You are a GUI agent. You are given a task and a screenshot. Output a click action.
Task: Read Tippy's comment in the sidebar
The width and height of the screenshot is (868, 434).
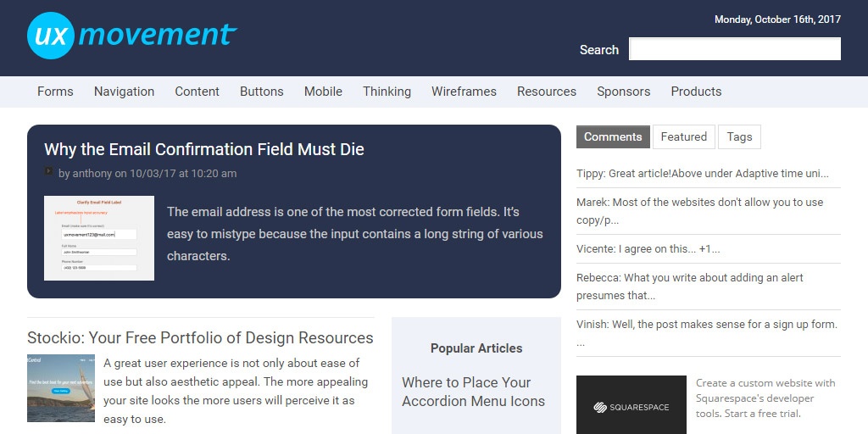702,173
